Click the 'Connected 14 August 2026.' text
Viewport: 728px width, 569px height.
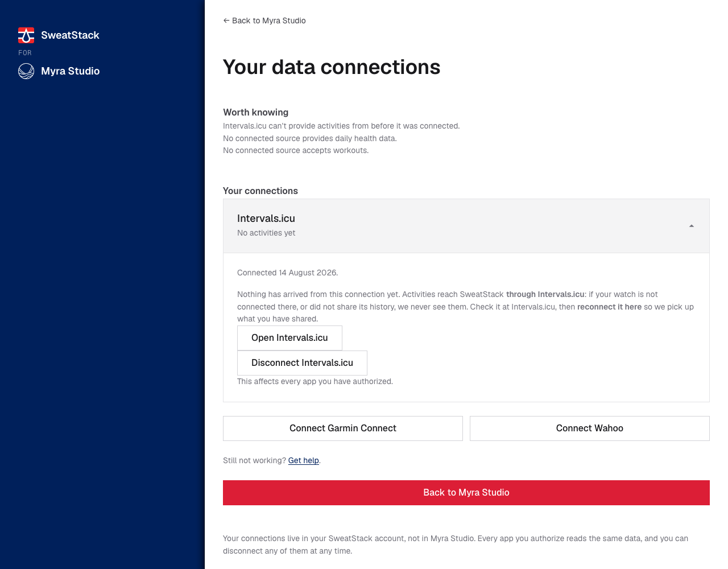(x=287, y=273)
